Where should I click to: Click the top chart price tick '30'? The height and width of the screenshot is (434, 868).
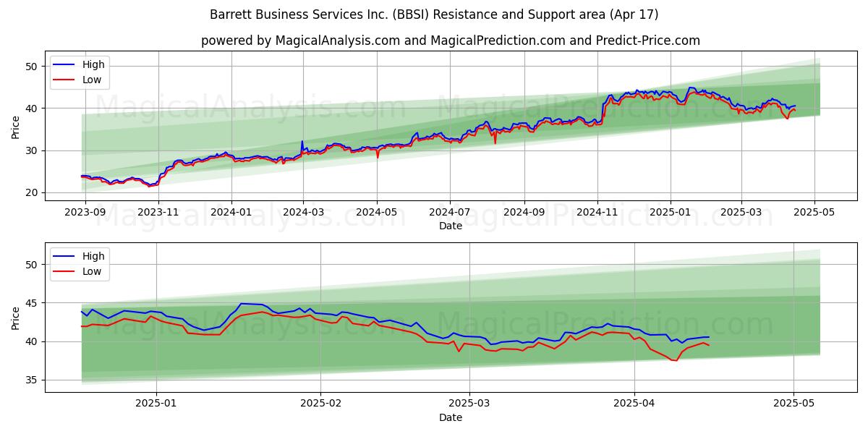[33, 150]
